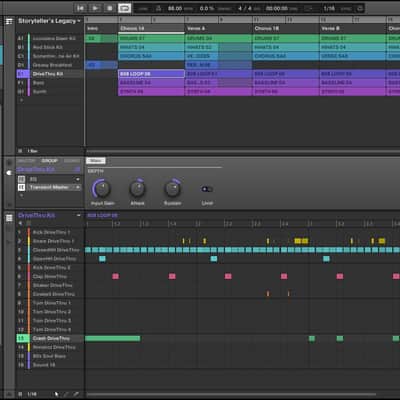
Task: Switch to the SOUND tab
Action: tap(72, 161)
